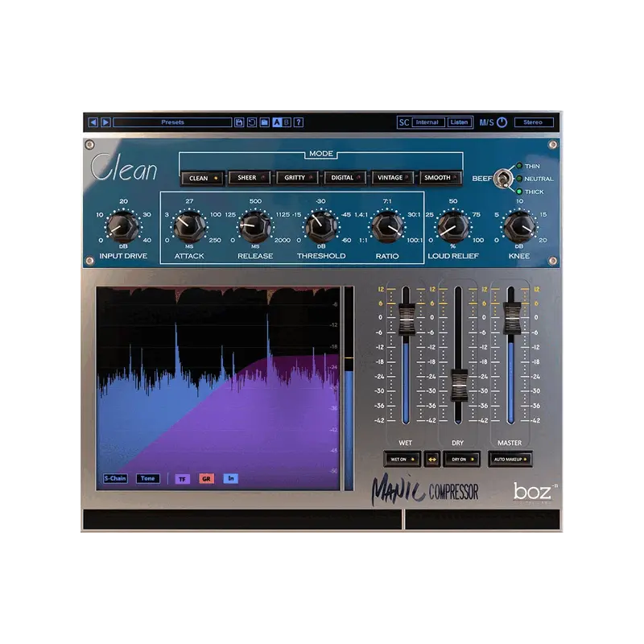This screenshot has height=644, width=644.
Task: Click the 'SC' sidechain label
Action: click(404, 122)
